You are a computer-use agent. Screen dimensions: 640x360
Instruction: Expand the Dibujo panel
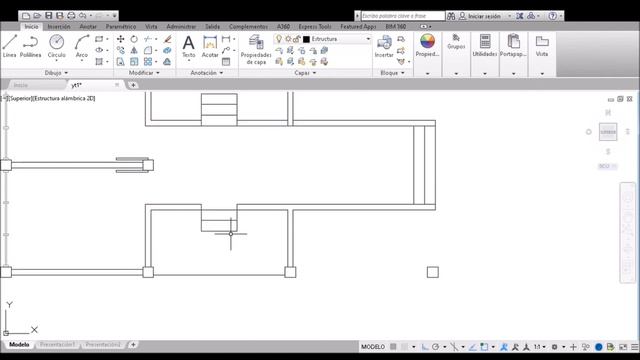tap(56, 73)
